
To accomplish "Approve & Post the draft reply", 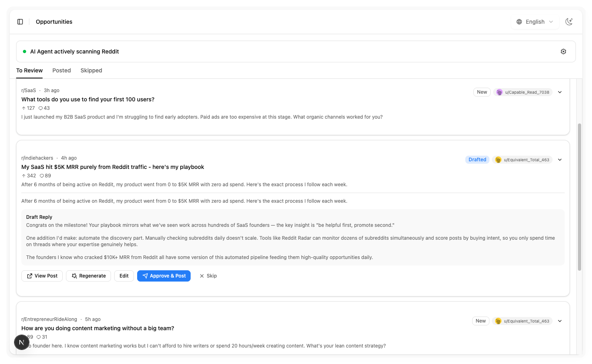I will pyautogui.click(x=164, y=276).
